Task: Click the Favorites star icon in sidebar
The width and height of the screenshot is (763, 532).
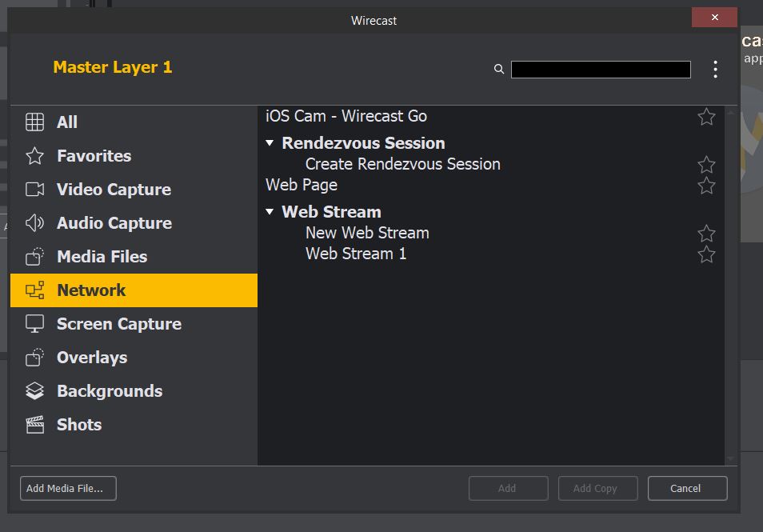Action: pos(34,156)
